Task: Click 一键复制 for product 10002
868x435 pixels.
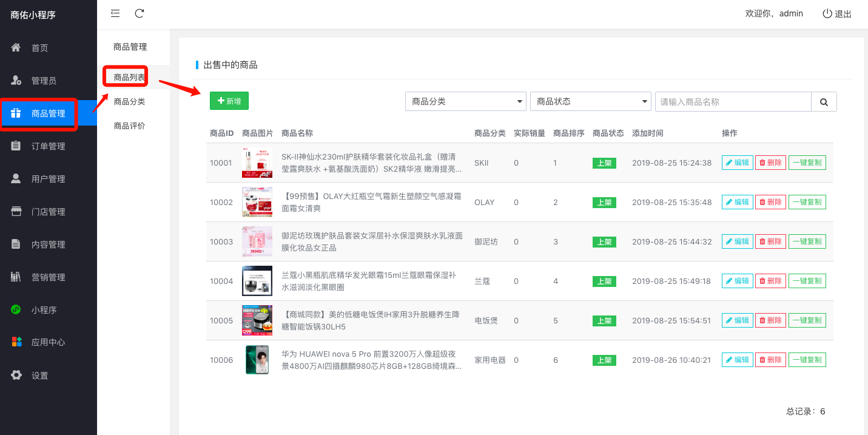Action: [x=807, y=202]
